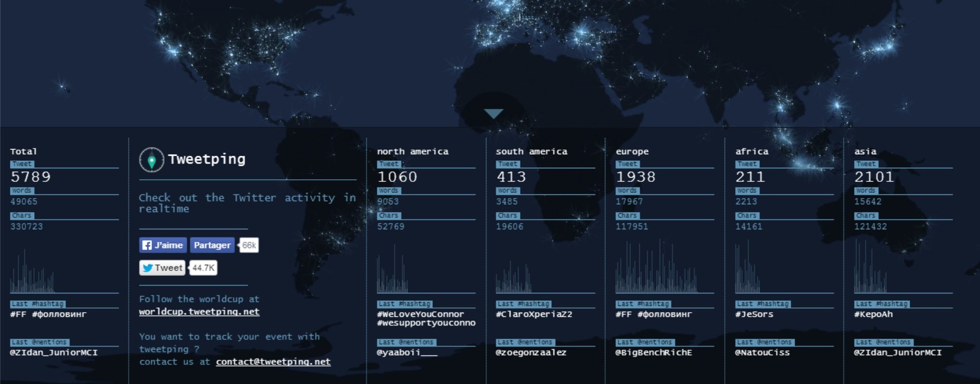Click the Total chars value 330723
The image size is (980, 384).
(27, 227)
